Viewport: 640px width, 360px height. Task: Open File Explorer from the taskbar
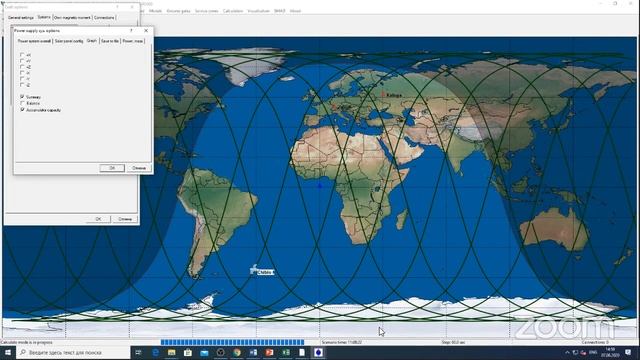171,352
